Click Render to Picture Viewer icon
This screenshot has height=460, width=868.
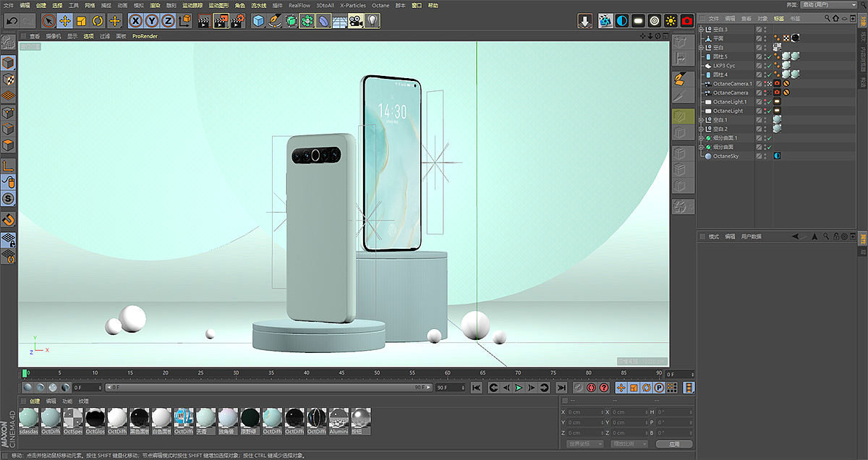tap(221, 21)
